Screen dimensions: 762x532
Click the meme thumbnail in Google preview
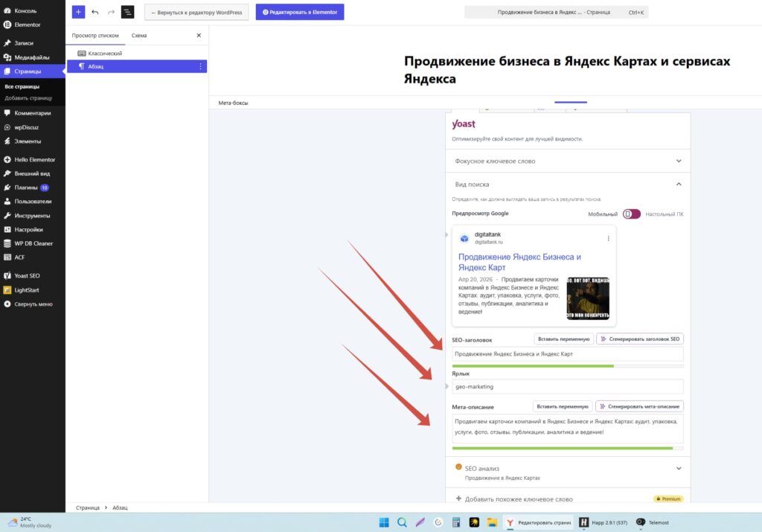(x=588, y=298)
